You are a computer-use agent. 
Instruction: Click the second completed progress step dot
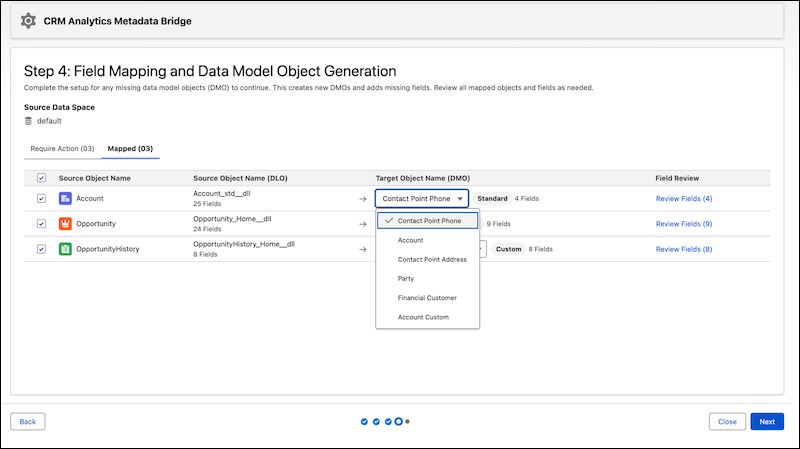[x=376, y=421]
